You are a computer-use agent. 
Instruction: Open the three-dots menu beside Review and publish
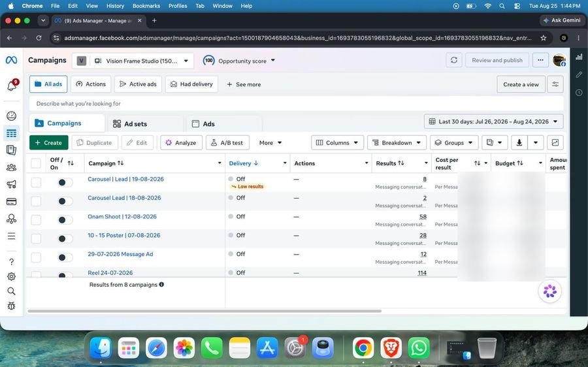540,60
